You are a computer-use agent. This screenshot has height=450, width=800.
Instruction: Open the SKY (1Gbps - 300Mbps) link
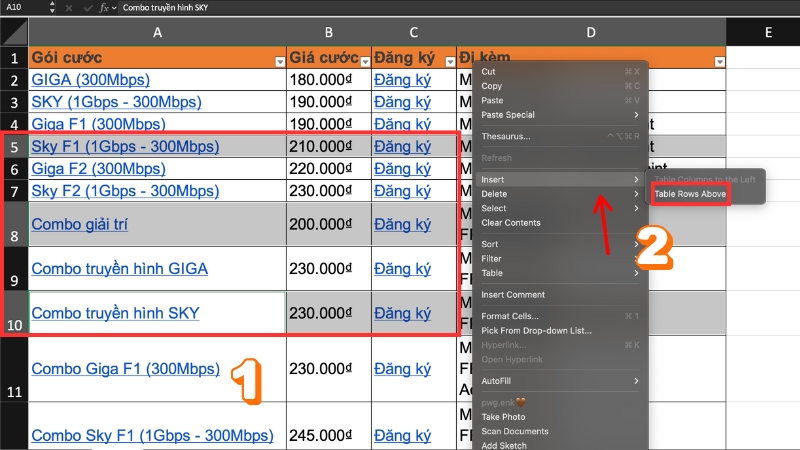(116, 102)
